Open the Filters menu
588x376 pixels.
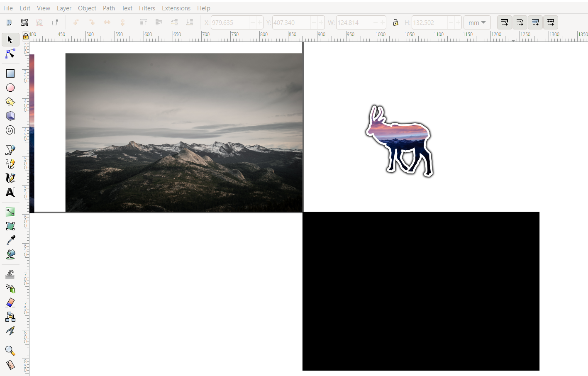coord(147,8)
